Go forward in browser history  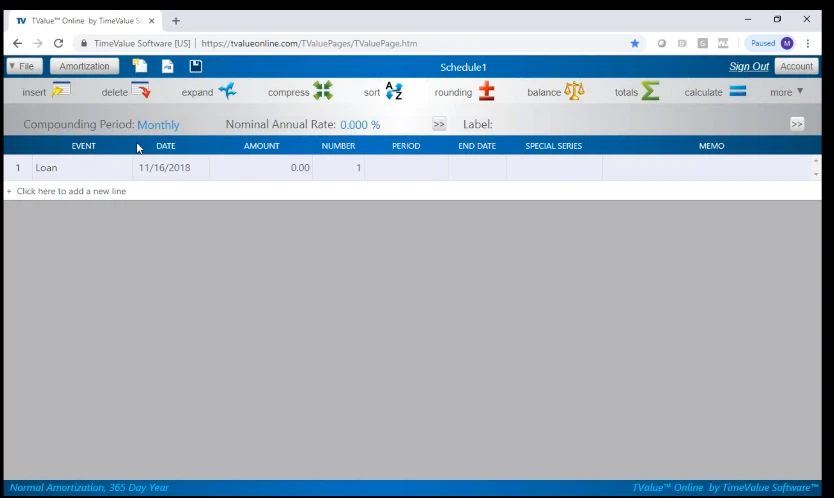(x=38, y=43)
